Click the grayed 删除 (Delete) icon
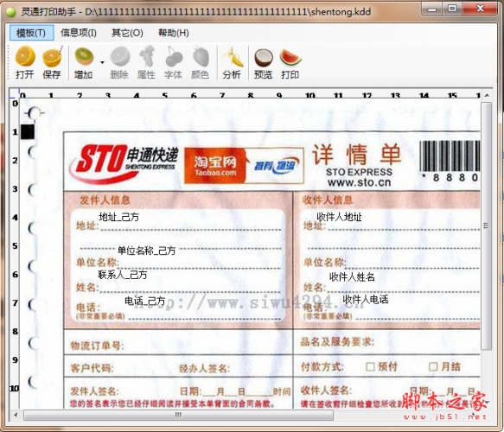This screenshot has height=432, width=504. point(120,56)
